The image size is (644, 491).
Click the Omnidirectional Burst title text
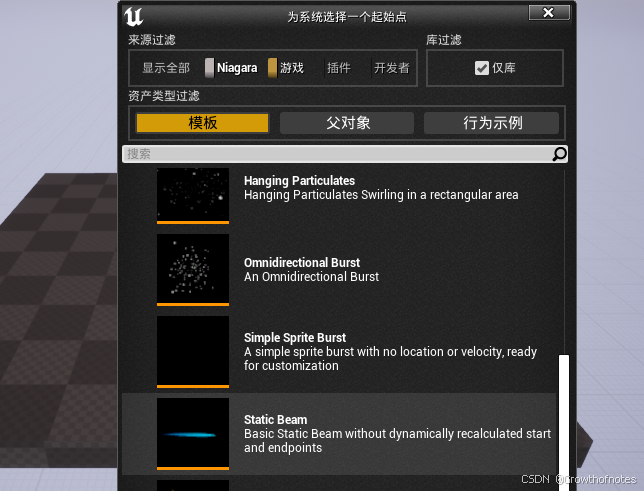point(302,263)
